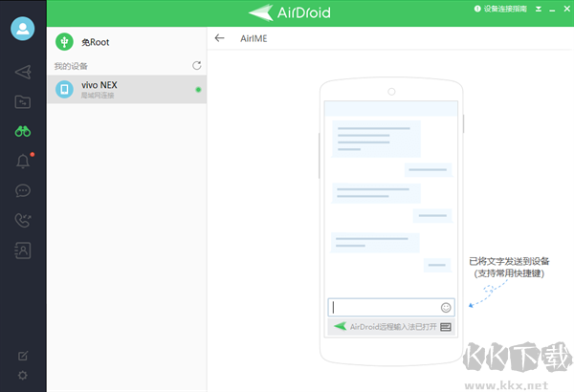
Task: Click the AirIME title text
Action: [x=254, y=38]
